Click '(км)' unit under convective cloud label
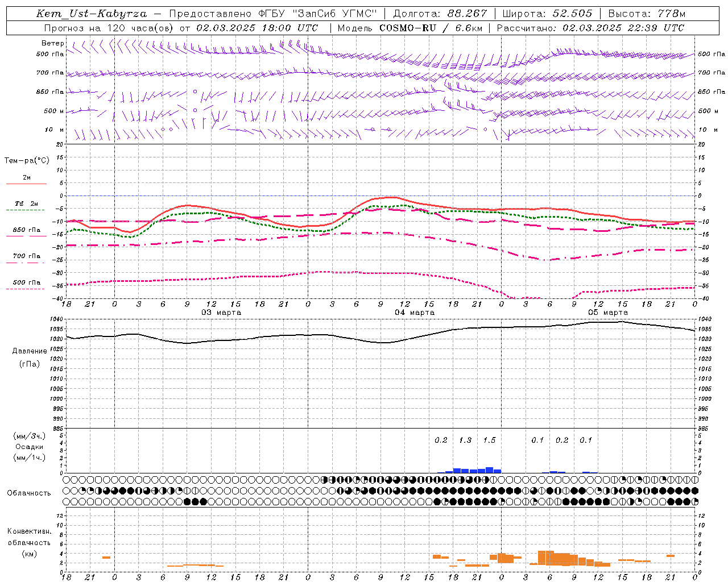Image resolution: width=728 pixels, height=582 pixels. 30,554
